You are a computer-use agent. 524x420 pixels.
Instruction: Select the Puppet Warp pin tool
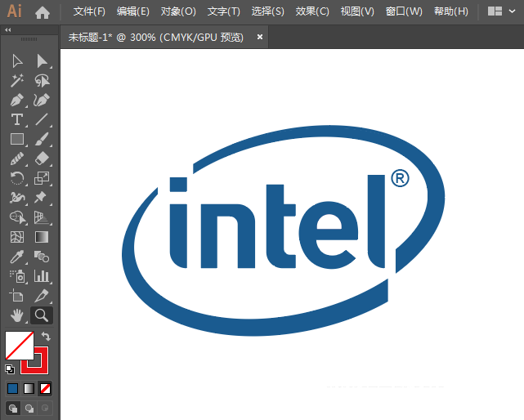41,198
